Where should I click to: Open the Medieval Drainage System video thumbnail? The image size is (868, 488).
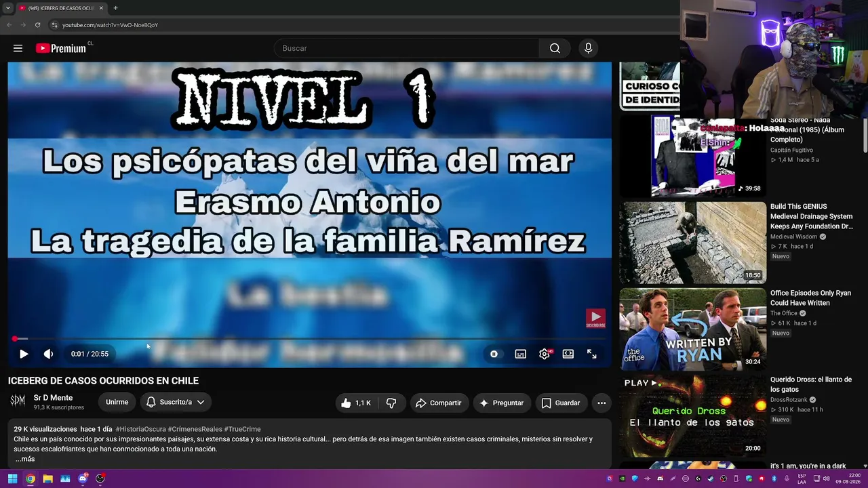[x=693, y=243]
